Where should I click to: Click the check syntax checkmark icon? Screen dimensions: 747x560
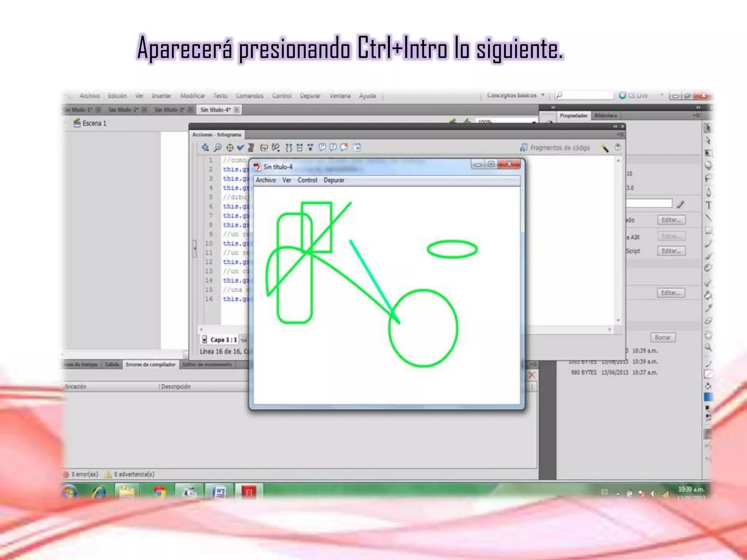pos(240,147)
